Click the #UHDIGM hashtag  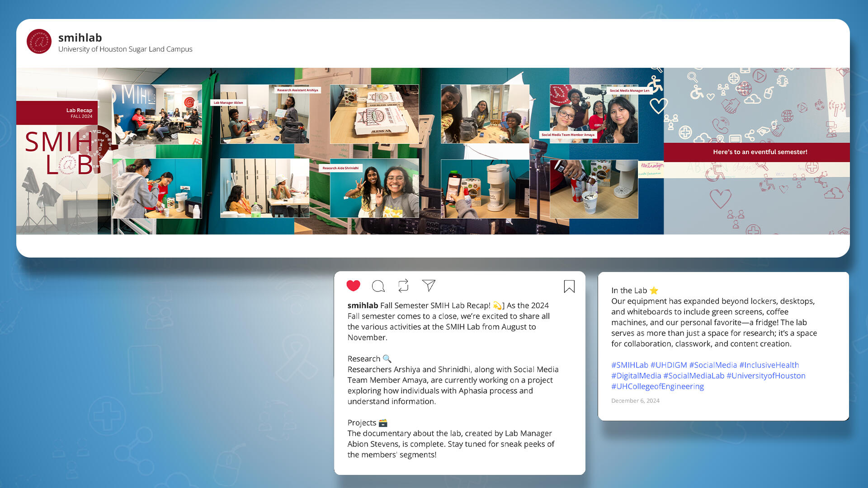(x=669, y=365)
